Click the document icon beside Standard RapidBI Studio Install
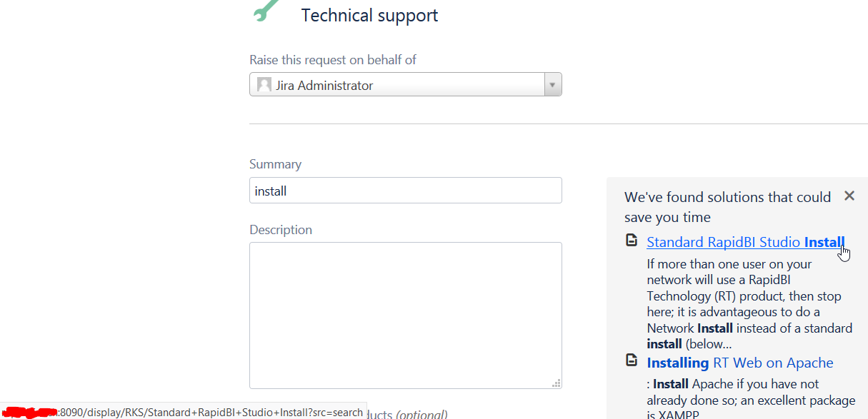This screenshot has width=868, height=419. tap(632, 241)
